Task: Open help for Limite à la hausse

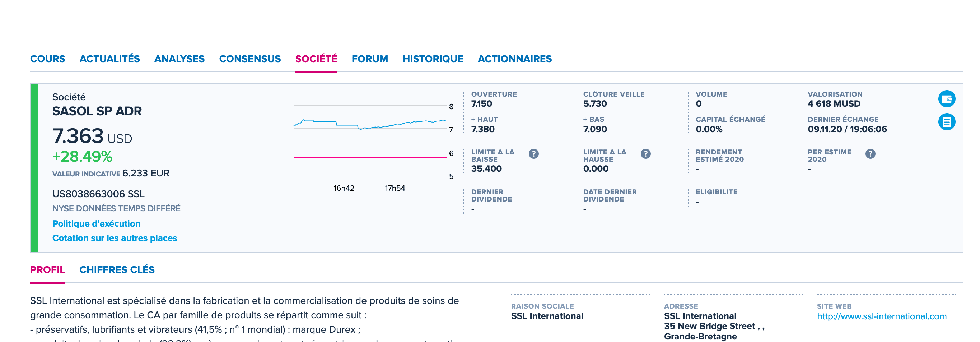Action: coord(645,153)
